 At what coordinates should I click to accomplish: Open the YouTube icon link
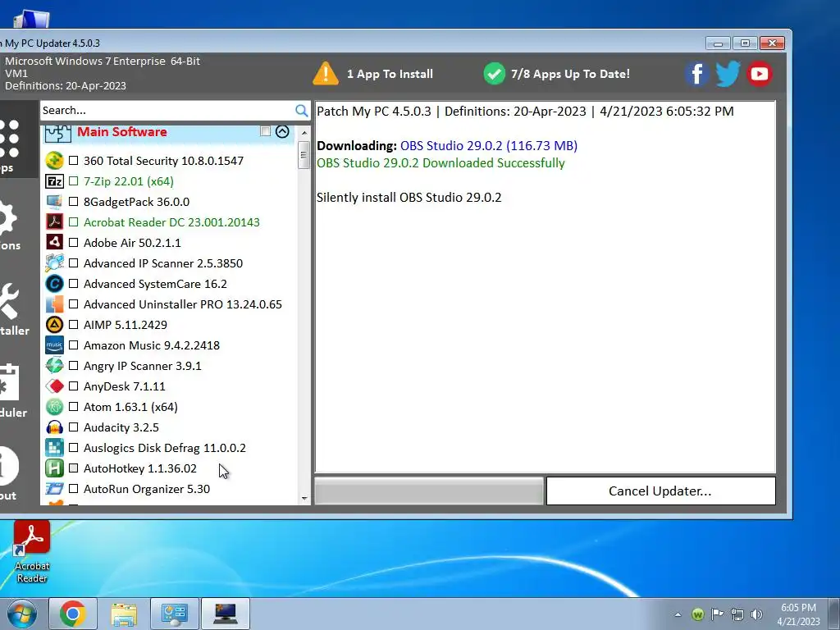point(759,74)
